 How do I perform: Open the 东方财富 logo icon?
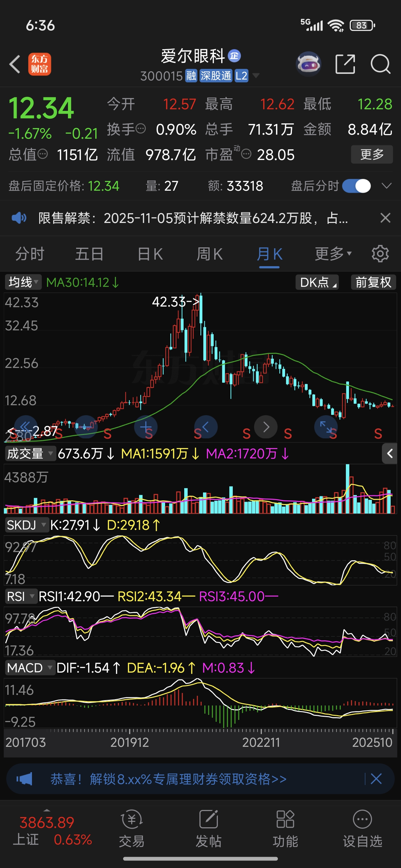[39, 64]
